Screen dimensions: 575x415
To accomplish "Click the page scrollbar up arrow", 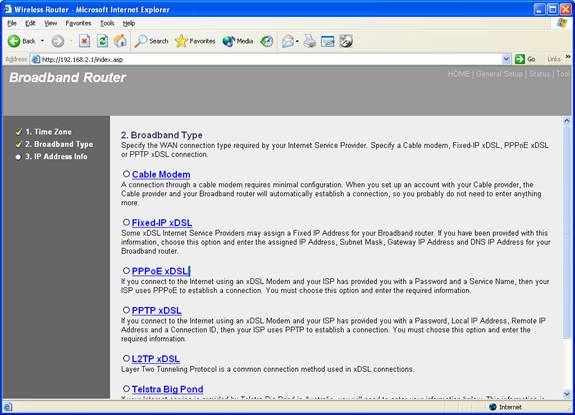I will (x=567, y=121).
